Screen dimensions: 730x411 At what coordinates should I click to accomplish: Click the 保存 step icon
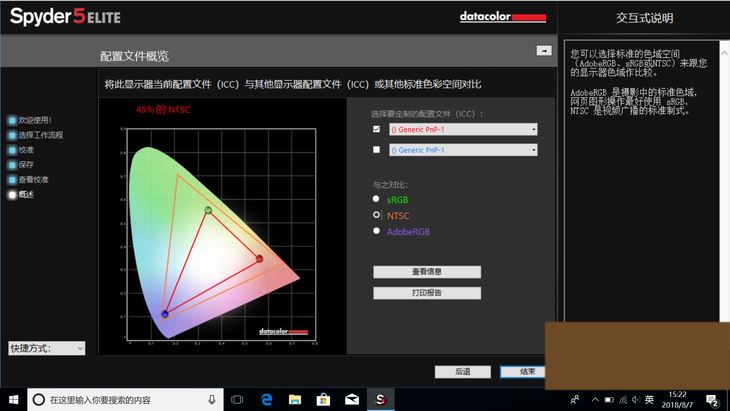(x=13, y=165)
